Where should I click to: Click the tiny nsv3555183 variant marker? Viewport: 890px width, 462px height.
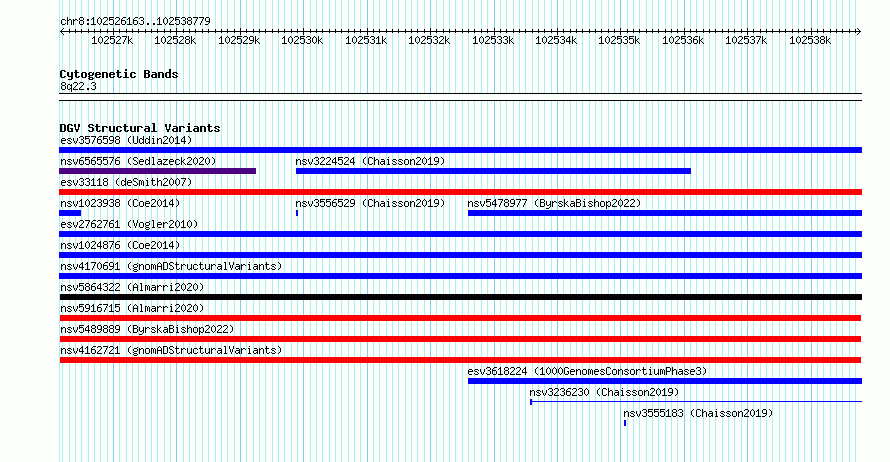625,423
